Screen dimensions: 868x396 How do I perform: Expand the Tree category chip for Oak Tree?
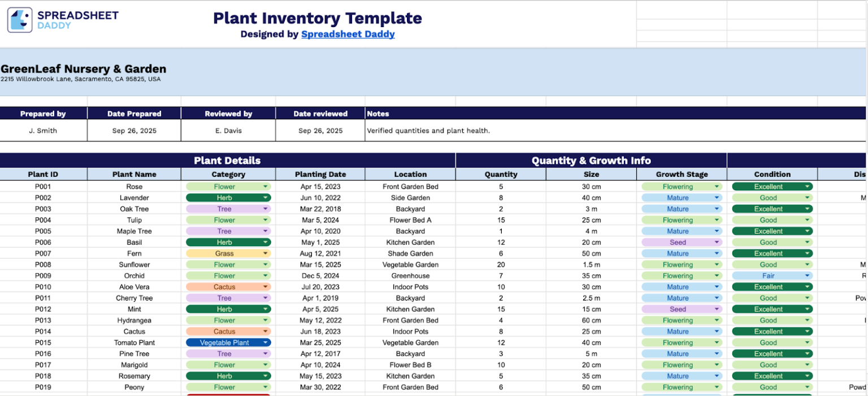[x=266, y=208]
